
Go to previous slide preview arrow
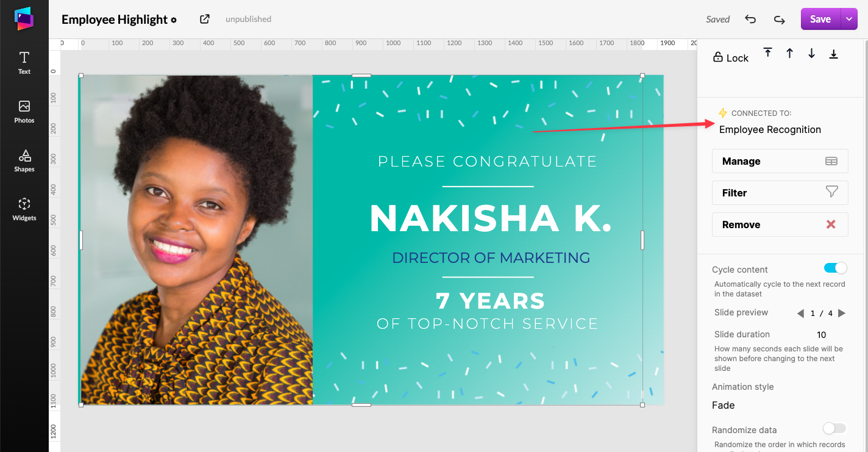tap(800, 313)
